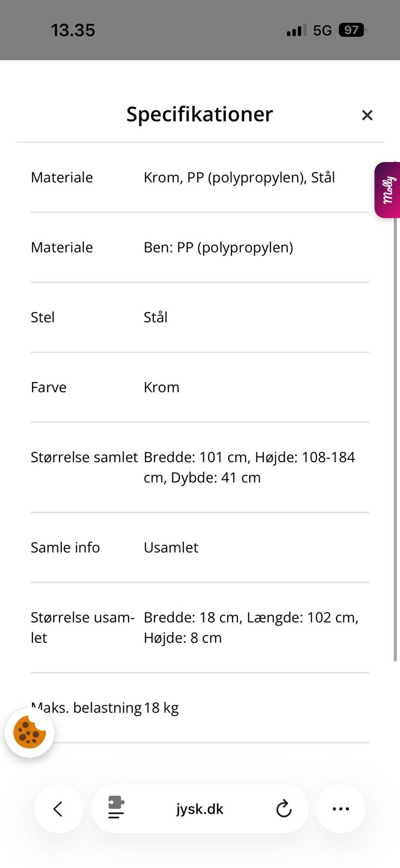
Task: Tap the back navigation chevron
Action: 59,809
